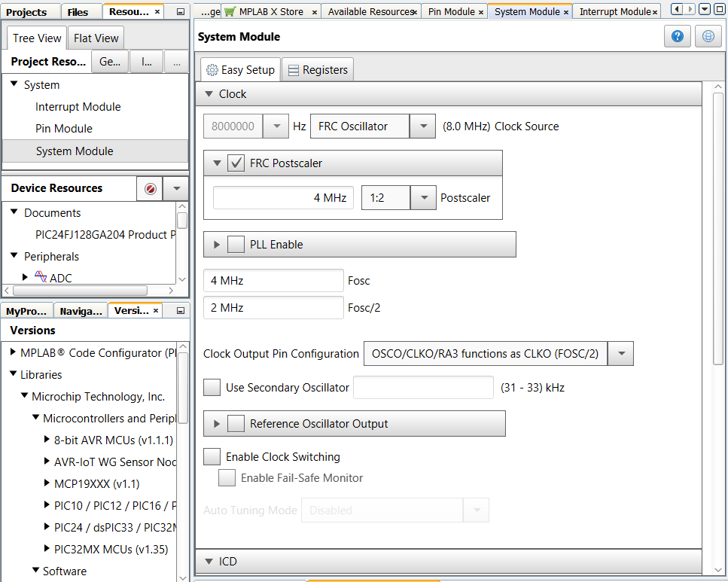Select Pin Module in project resources tree
The height and width of the screenshot is (582, 728).
(64, 129)
